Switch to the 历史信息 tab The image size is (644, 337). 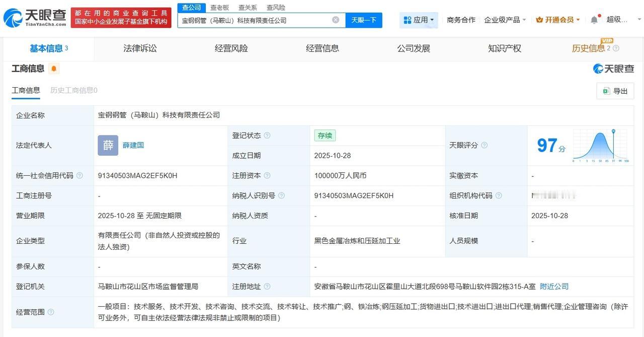[x=588, y=48]
